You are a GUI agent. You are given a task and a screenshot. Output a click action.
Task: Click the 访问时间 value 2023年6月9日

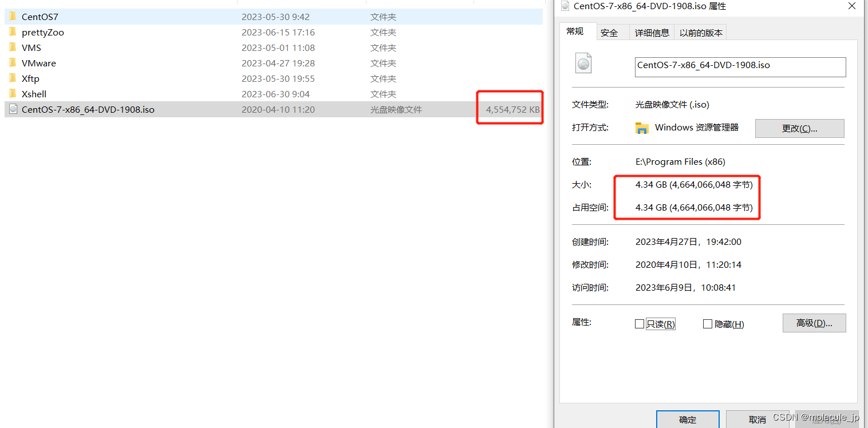(685, 288)
